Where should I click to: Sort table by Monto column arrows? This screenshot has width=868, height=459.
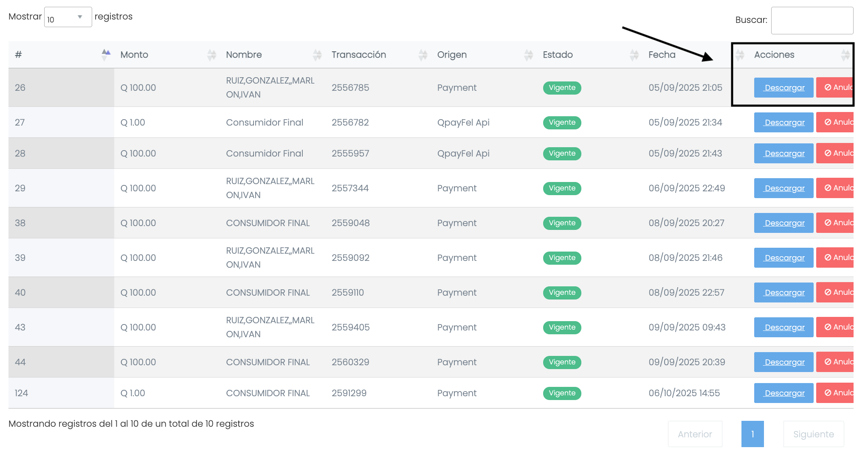(x=211, y=55)
